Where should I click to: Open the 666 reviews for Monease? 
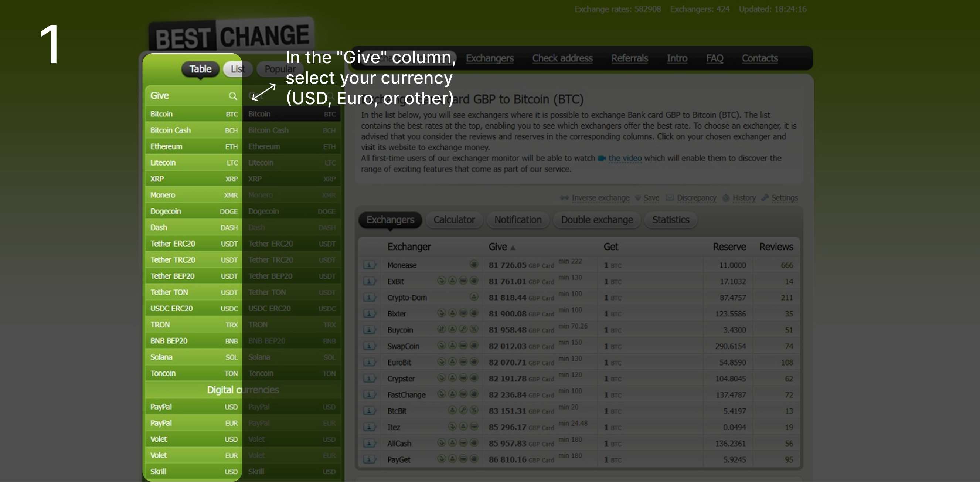click(x=787, y=265)
